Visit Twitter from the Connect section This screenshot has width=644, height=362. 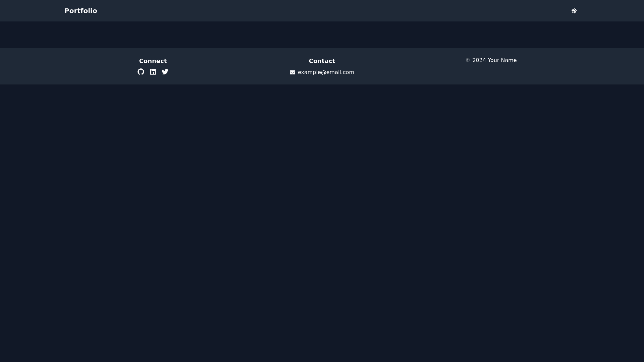(165, 72)
